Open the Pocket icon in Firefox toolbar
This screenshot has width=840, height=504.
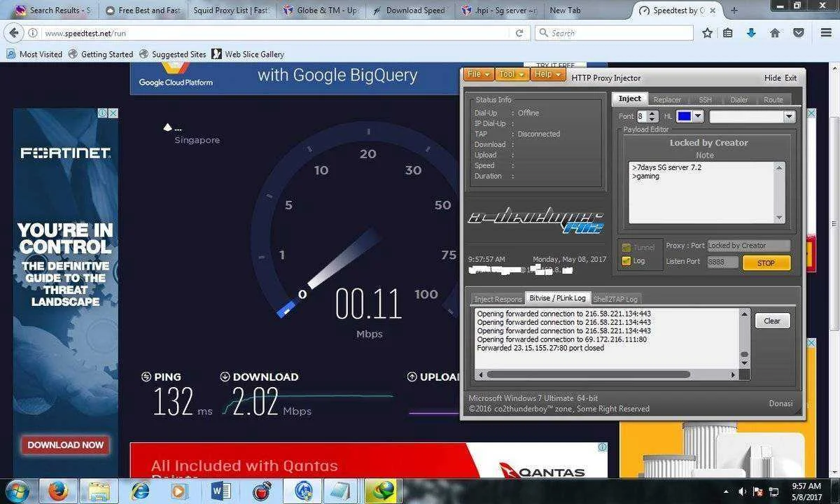coord(798,33)
